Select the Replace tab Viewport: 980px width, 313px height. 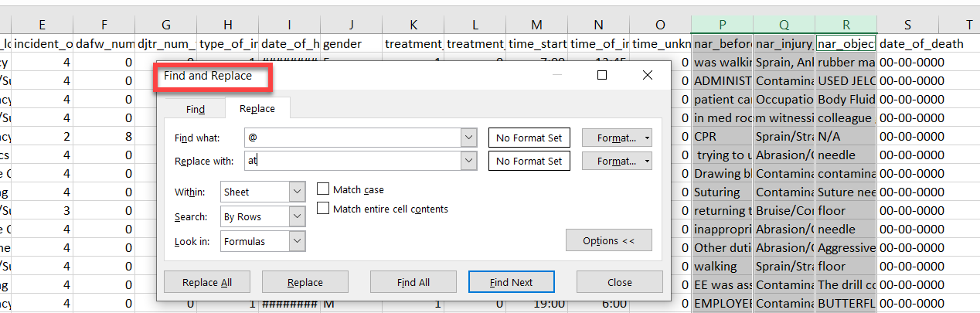[x=257, y=109]
